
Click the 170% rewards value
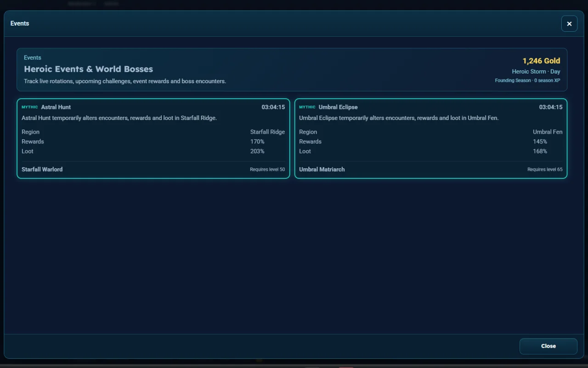[x=257, y=142]
